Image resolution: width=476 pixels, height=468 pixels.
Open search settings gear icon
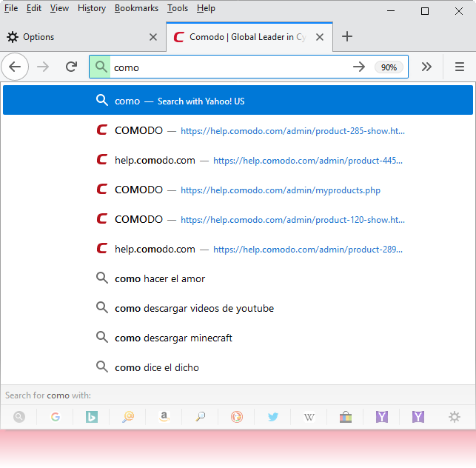(455, 417)
